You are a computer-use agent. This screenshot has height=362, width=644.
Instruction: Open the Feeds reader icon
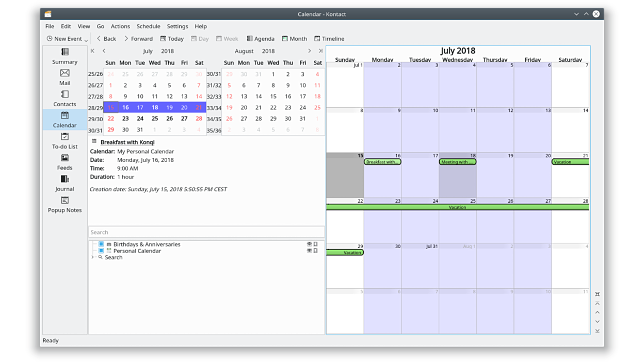(65, 161)
